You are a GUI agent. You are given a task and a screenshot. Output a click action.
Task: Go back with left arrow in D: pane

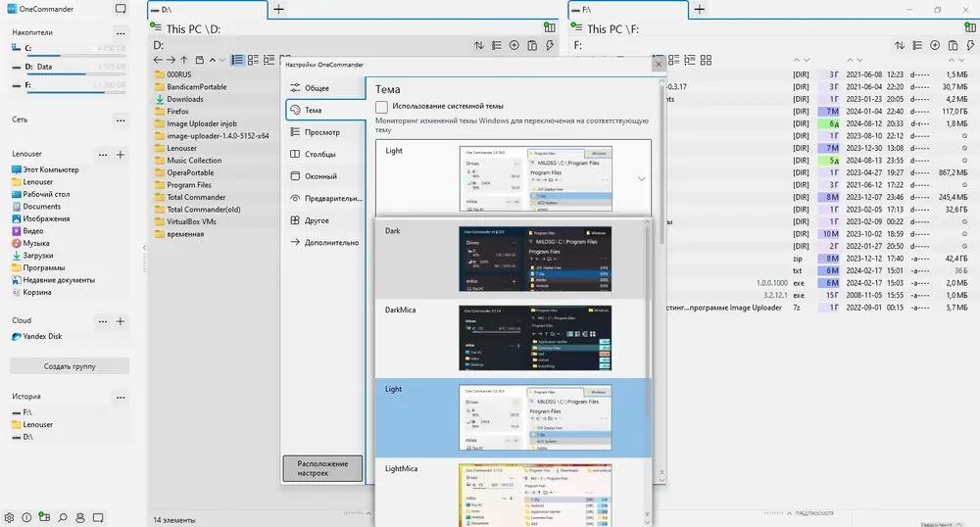pyautogui.click(x=158, y=60)
